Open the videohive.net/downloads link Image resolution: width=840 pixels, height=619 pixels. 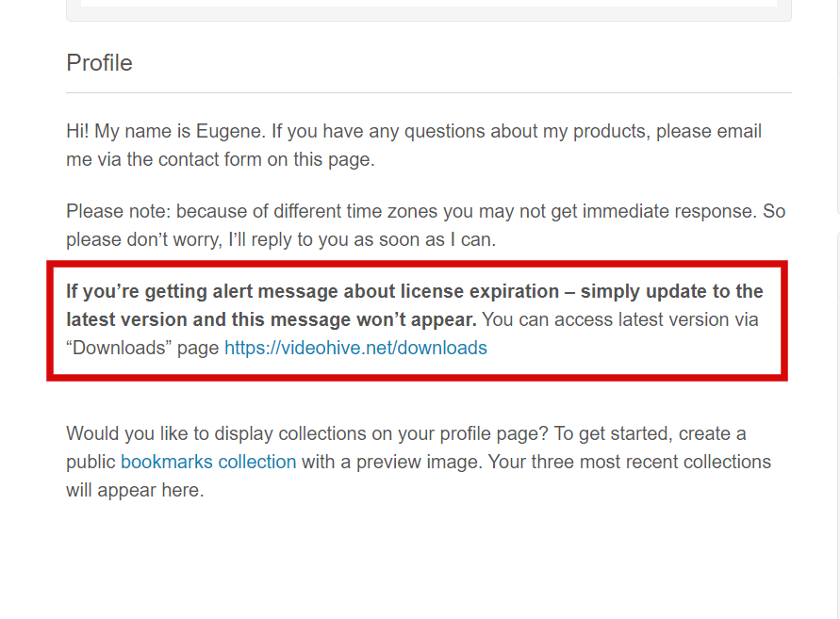(x=355, y=348)
